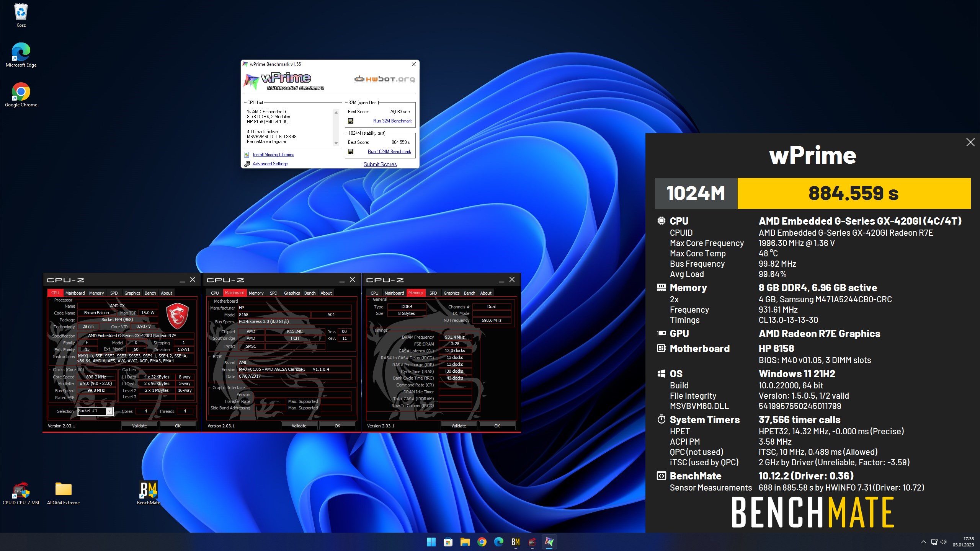This screenshot has height=551, width=980.
Task: Open the Windows Start menu
Action: 431,542
